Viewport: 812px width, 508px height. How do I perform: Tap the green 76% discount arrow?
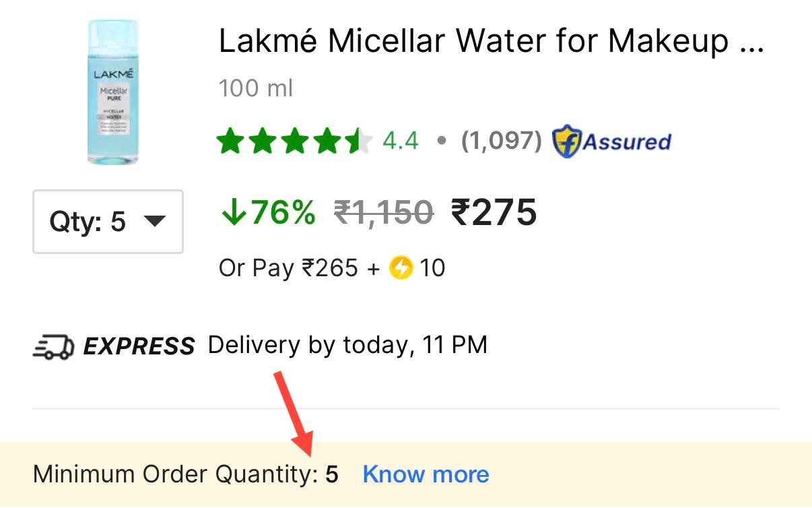tap(233, 213)
